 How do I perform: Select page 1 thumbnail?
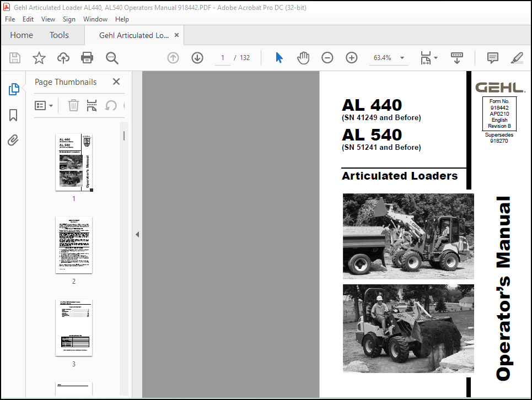click(74, 163)
